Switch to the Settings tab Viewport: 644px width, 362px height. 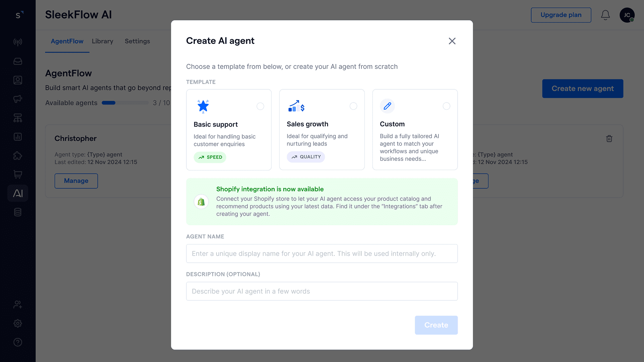137,41
